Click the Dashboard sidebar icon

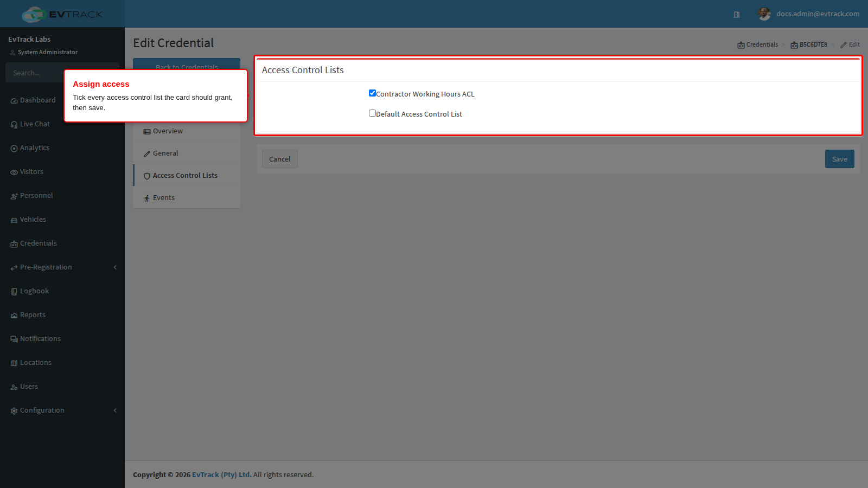pos(14,101)
